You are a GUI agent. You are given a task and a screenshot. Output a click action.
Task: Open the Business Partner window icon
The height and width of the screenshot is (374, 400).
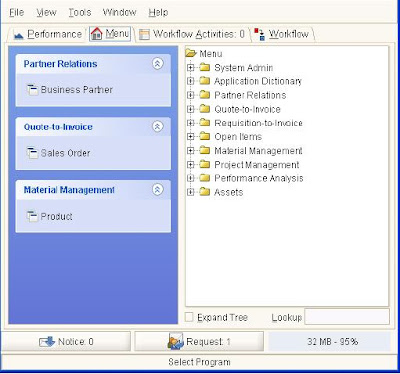point(32,90)
